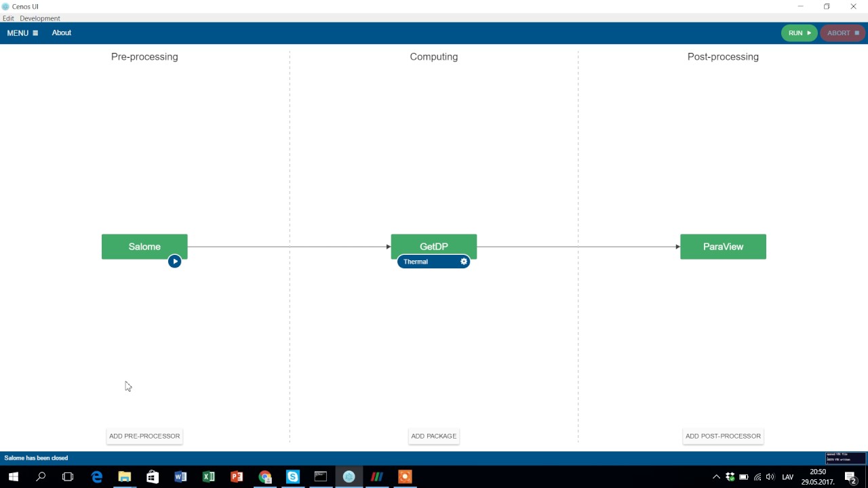Screen dimensions: 868x488
Task: Switch to Skype on the taskbar
Action: coord(292,476)
